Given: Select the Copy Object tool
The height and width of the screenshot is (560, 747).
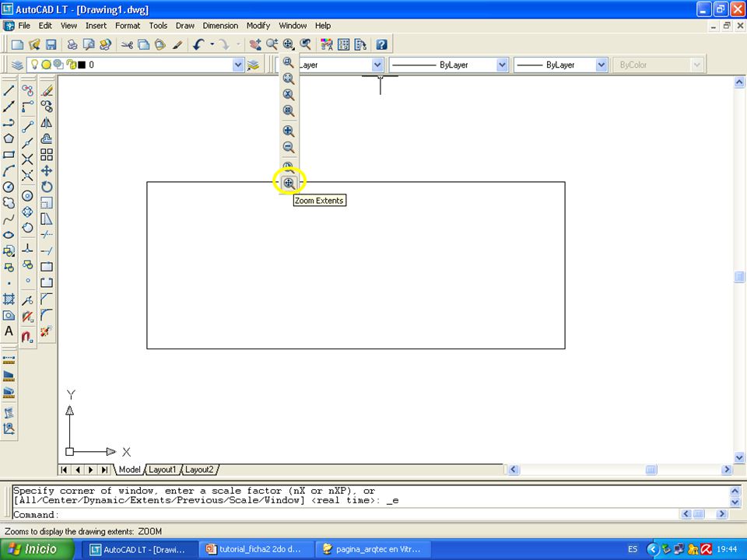Looking at the screenshot, I should tap(47, 107).
